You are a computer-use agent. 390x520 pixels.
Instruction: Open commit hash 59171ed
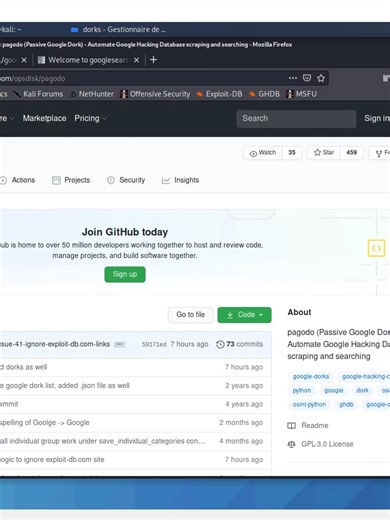click(154, 344)
